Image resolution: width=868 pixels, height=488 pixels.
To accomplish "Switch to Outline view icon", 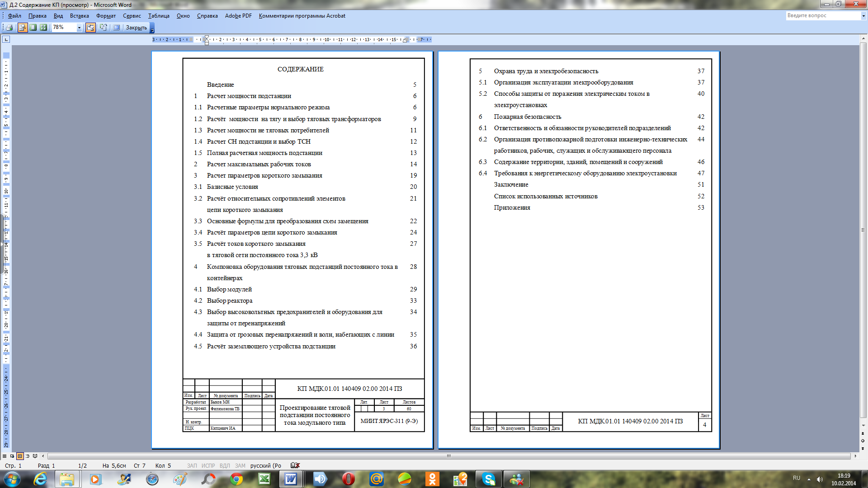I will point(28,456).
